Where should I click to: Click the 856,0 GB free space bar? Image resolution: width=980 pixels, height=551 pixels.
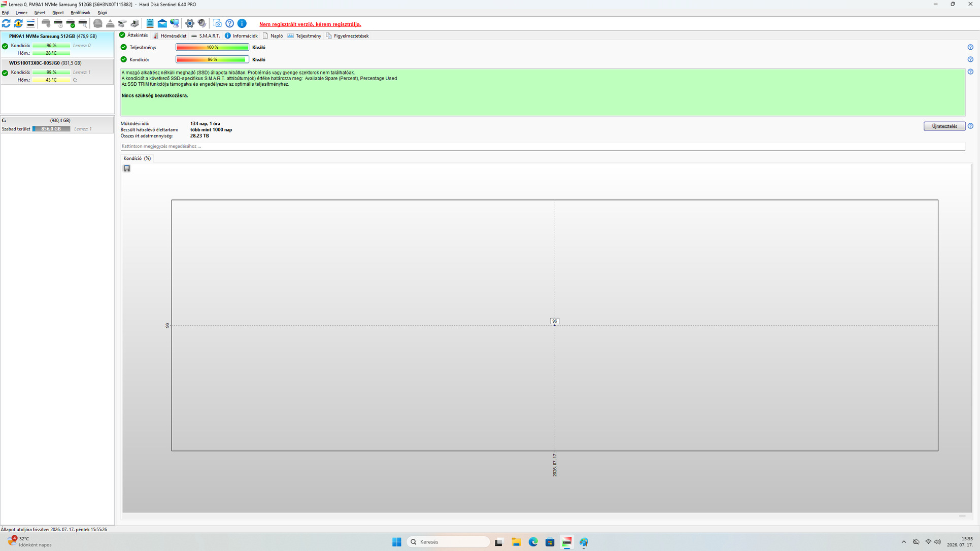coord(51,129)
